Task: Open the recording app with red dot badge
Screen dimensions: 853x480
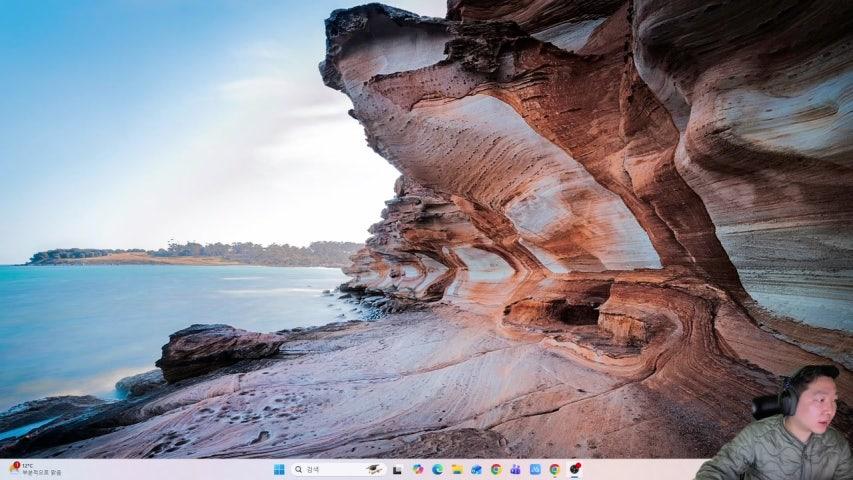Action: [574, 469]
